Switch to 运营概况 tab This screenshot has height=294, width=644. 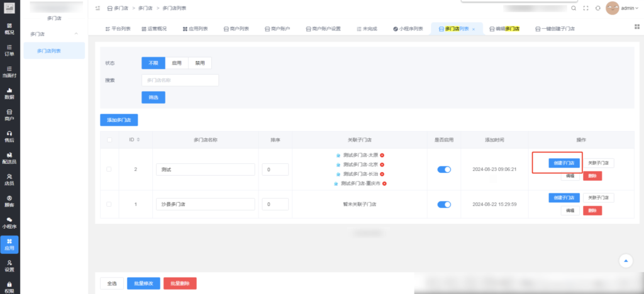[154, 29]
